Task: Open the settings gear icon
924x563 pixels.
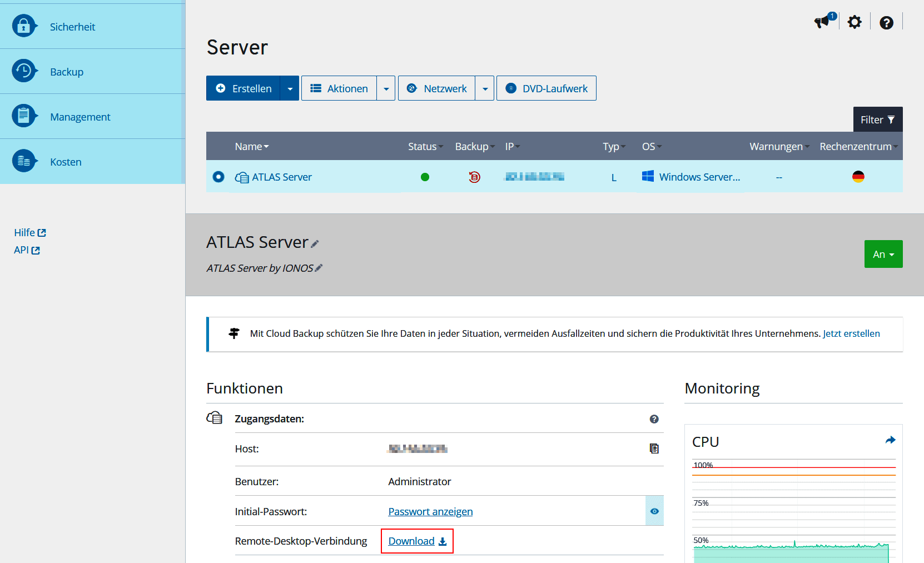Action: coord(855,22)
